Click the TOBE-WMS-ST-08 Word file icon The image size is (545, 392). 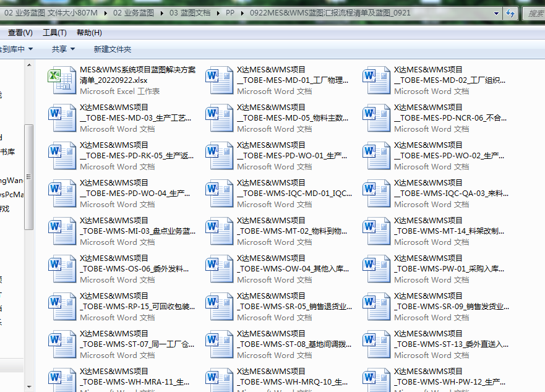219,344
